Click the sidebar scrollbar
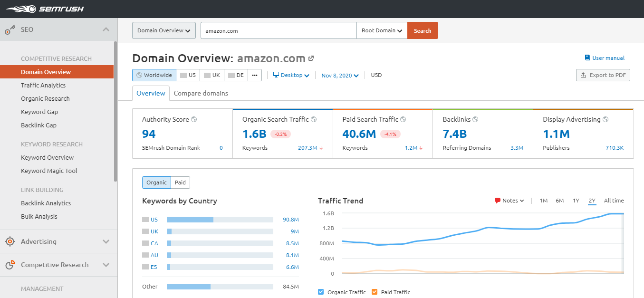The image size is (644, 298). pyautogui.click(x=115, y=112)
